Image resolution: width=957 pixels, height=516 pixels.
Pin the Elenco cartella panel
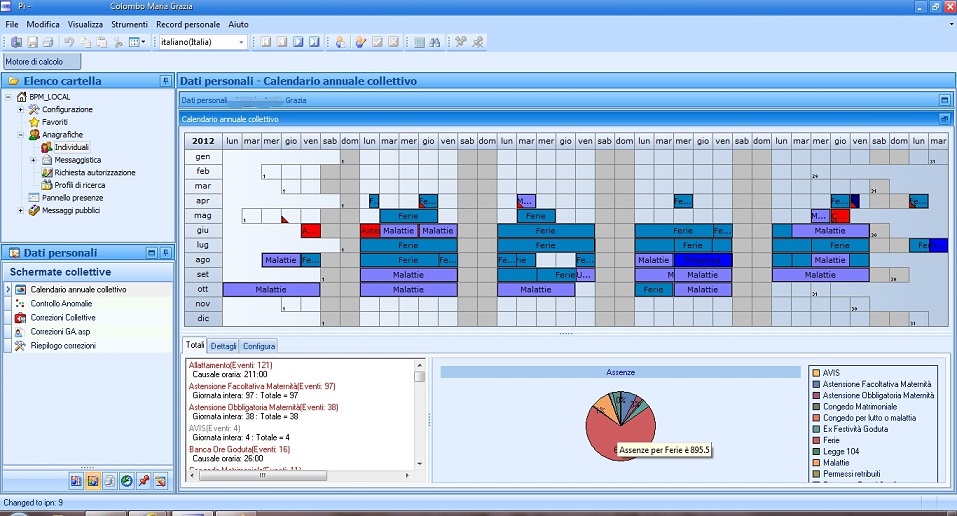click(165, 81)
